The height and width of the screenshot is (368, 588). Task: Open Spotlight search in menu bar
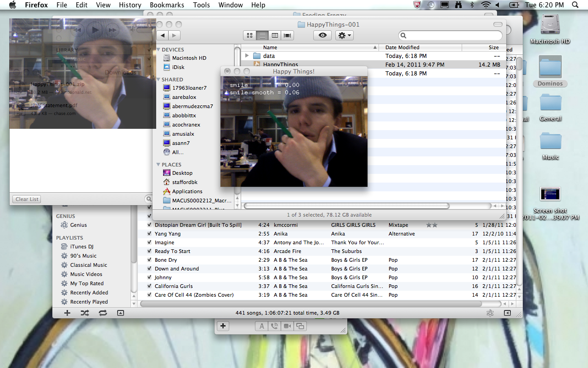[575, 5]
